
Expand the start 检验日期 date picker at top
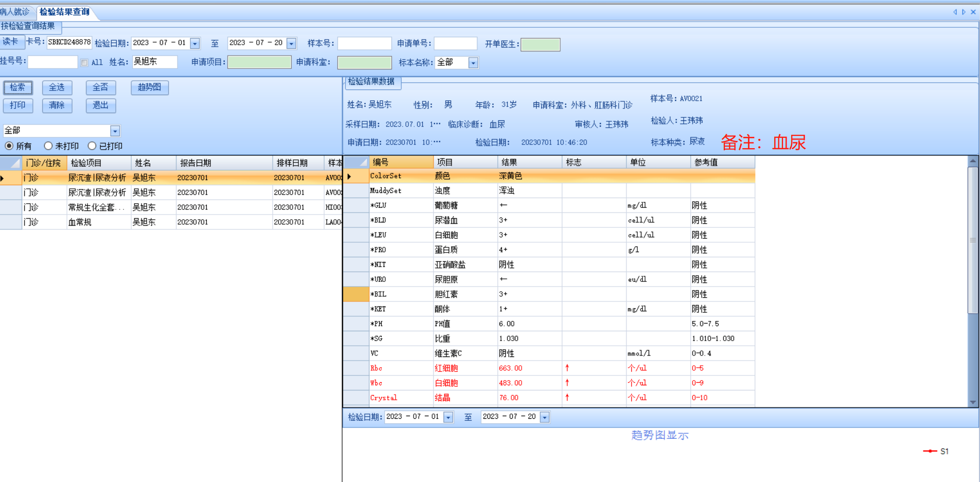coord(195,44)
